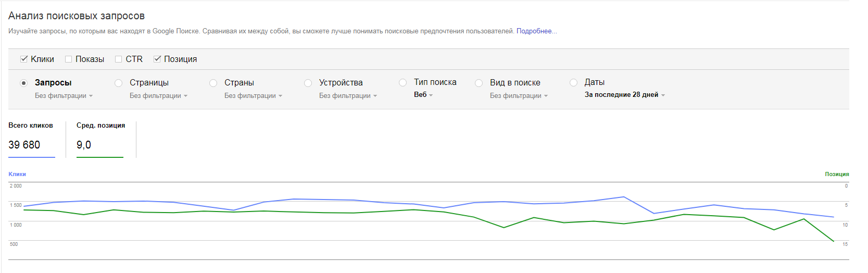Change the За последние 28 дней range
This screenshot has width=868, height=273.
click(625, 95)
